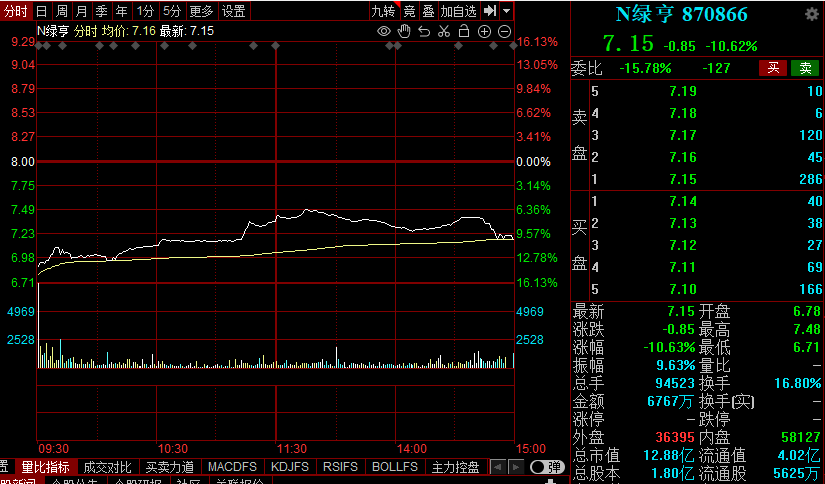Open settings gear next to N绿亨 870866

pyautogui.click(x=812, y=14)
